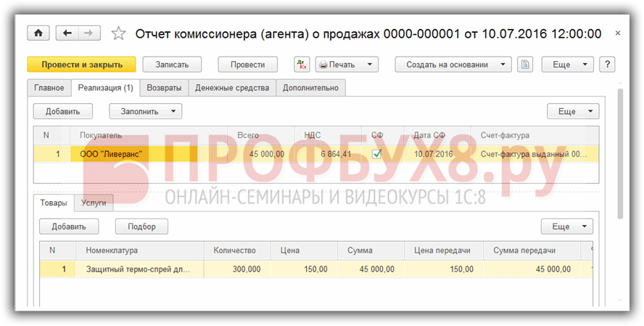Select the Счет-фактура column header
Screen dimensions: 644x326
point(534,135)
